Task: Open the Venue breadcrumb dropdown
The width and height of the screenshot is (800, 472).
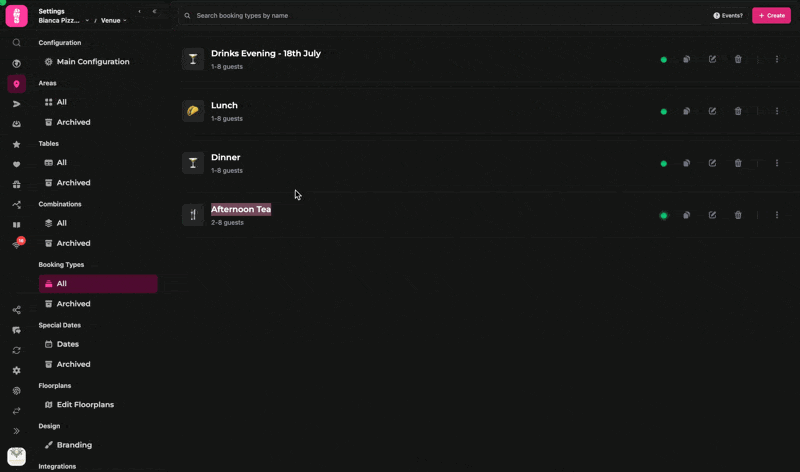Action: coord(113,20)
